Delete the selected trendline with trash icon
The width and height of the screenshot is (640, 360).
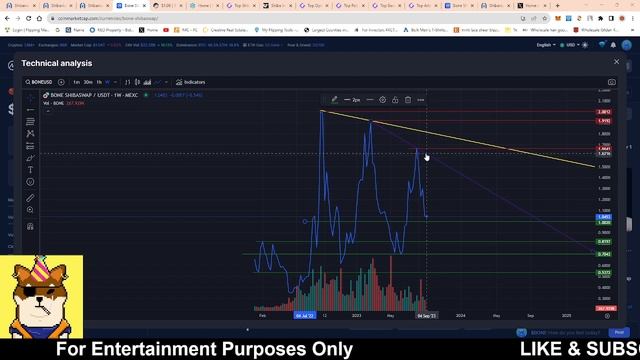(408, 100)
